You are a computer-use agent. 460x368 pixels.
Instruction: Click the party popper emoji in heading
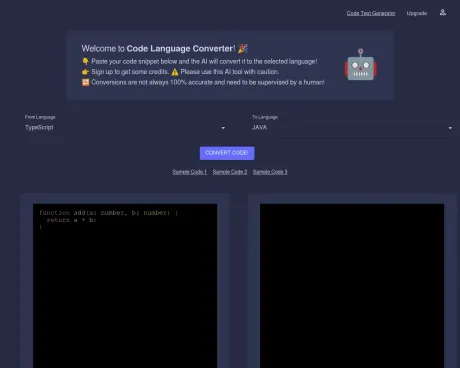[243, 49]
